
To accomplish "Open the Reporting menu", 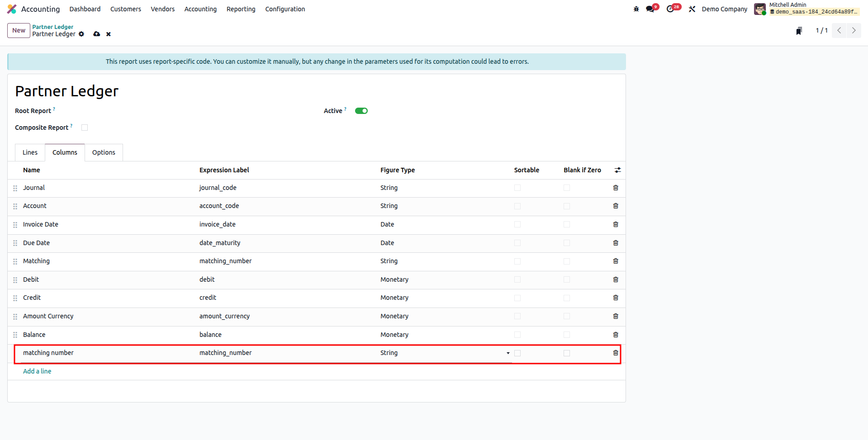I will [241, 9].
